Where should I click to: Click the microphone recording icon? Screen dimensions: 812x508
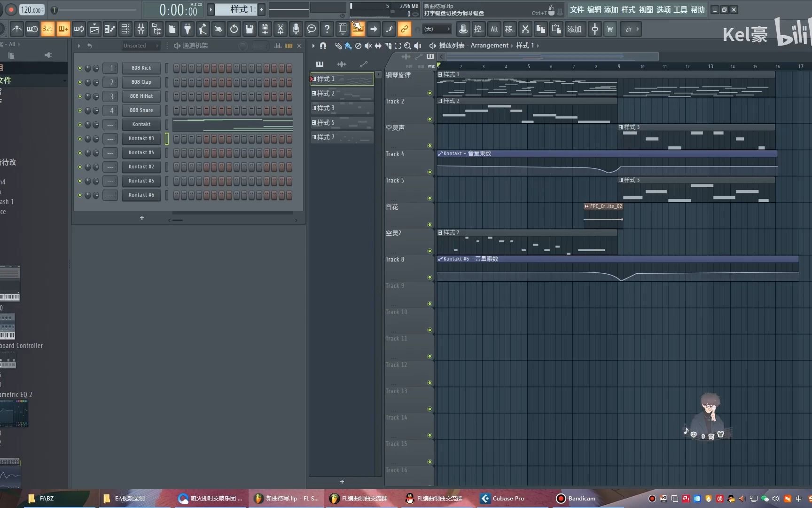[x=296, y=29]
